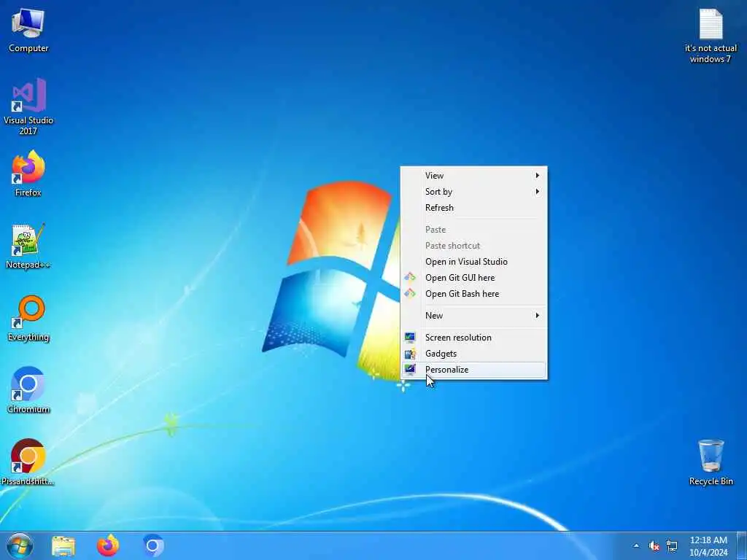Choose Open in Visual Studio
The width and height of the screenshot is (747, 560).
click(x=473, y=262)
